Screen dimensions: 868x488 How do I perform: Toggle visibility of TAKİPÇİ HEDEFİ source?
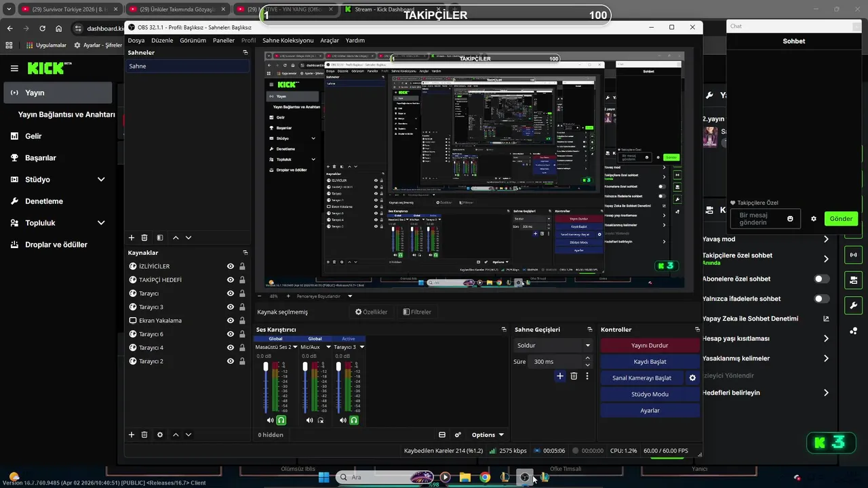[231, 280]
